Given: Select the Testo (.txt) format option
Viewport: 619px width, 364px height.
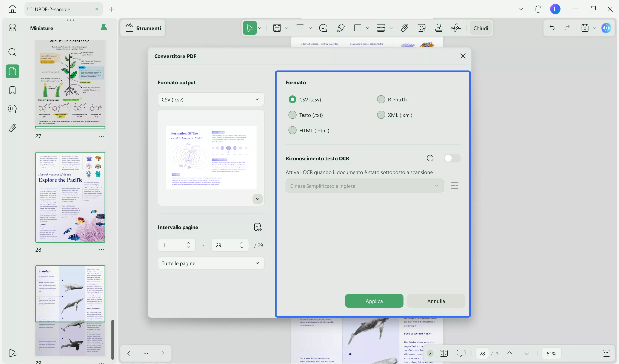Looking at the screenshot, I should 292,115.
